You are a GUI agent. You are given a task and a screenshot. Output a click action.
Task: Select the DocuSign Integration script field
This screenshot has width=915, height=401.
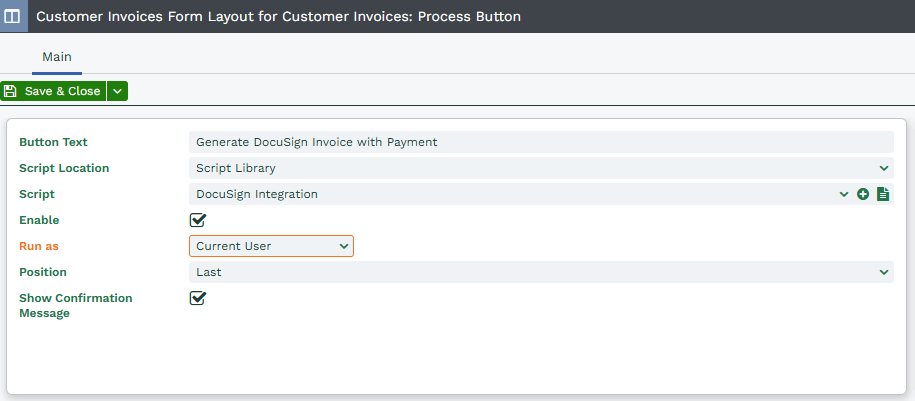(x=514, y=194)
